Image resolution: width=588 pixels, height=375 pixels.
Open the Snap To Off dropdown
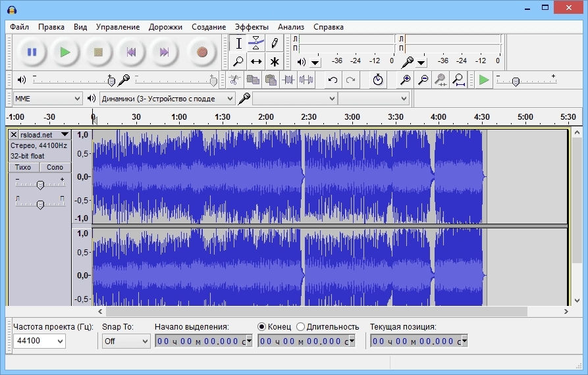point(126,341)
